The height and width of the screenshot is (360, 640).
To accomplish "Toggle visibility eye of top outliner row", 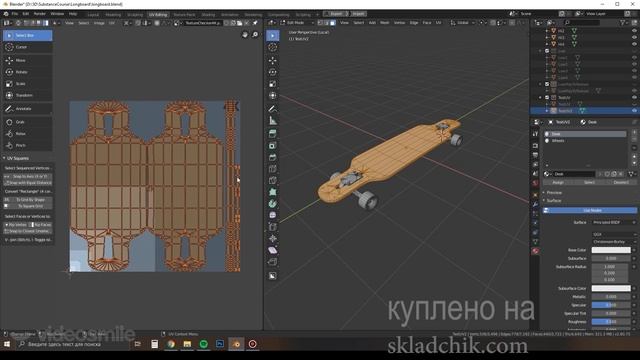I will click(x=634, y=31).
